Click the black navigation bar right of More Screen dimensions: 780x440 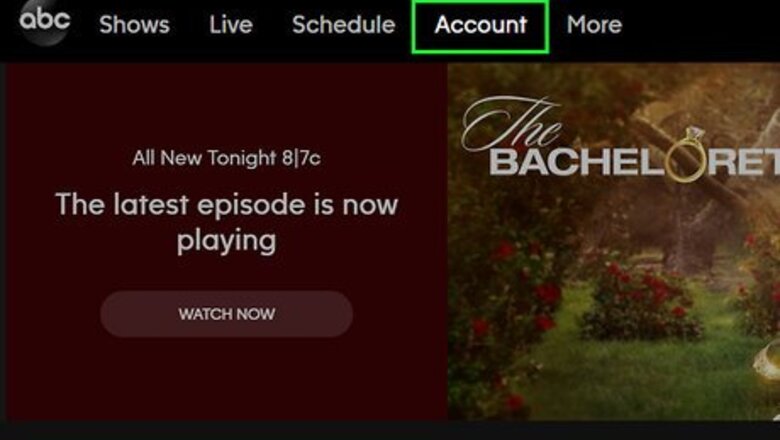(x=701, y=26)
